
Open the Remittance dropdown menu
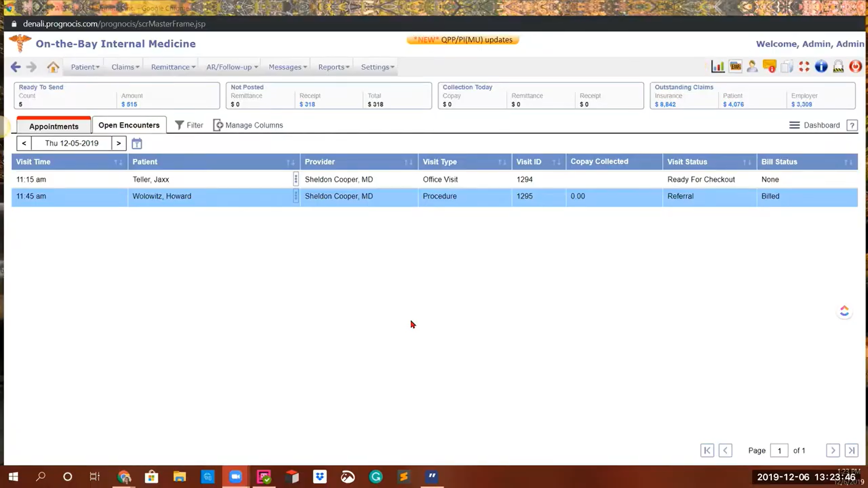173,67
